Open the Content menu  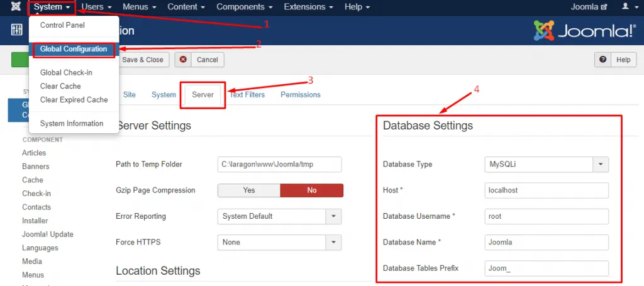pos(186,7)
